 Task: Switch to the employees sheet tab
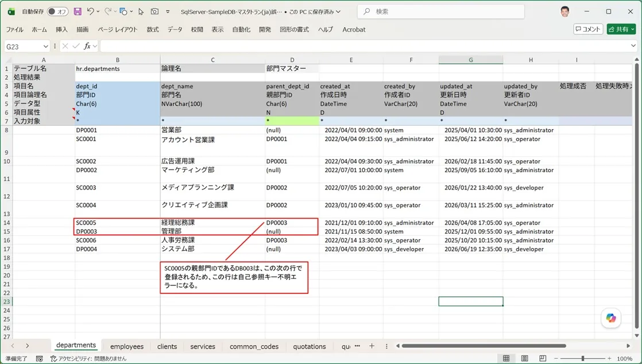(x=127, y=346)
